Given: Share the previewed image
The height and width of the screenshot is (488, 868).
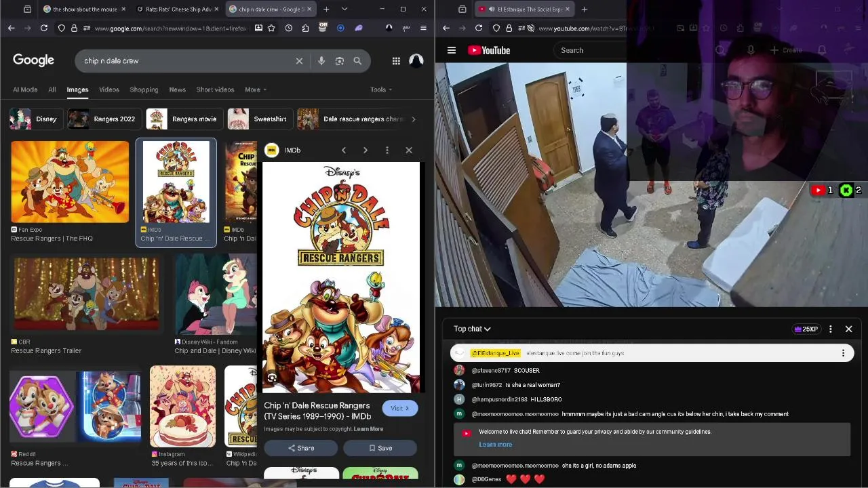Looking at the screenshot, I should click(300, 448).
